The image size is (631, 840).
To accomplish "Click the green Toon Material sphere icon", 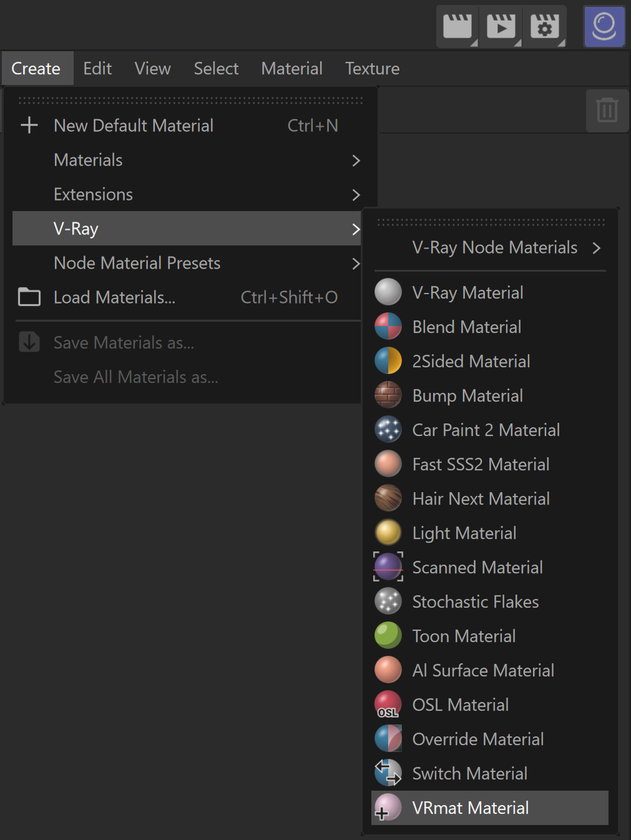I will pos(388,636).
